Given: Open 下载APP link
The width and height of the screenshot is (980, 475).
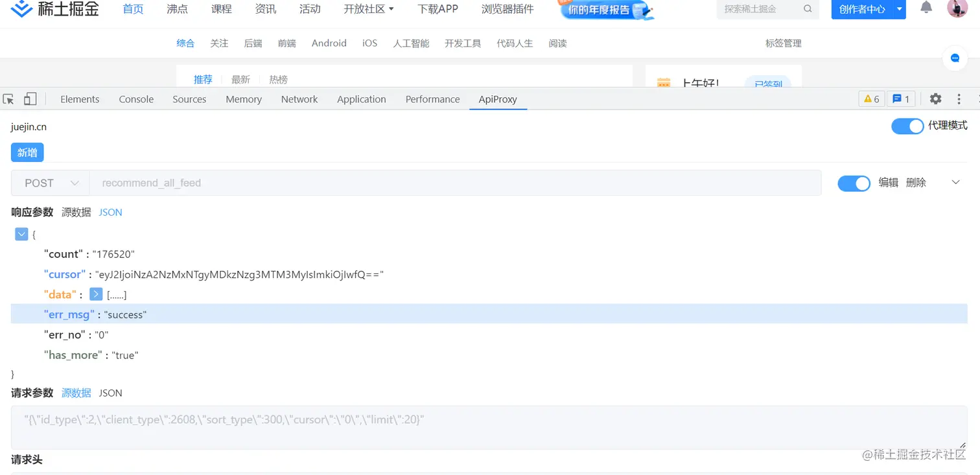Looking at the screenshot, I should [437, 9].
